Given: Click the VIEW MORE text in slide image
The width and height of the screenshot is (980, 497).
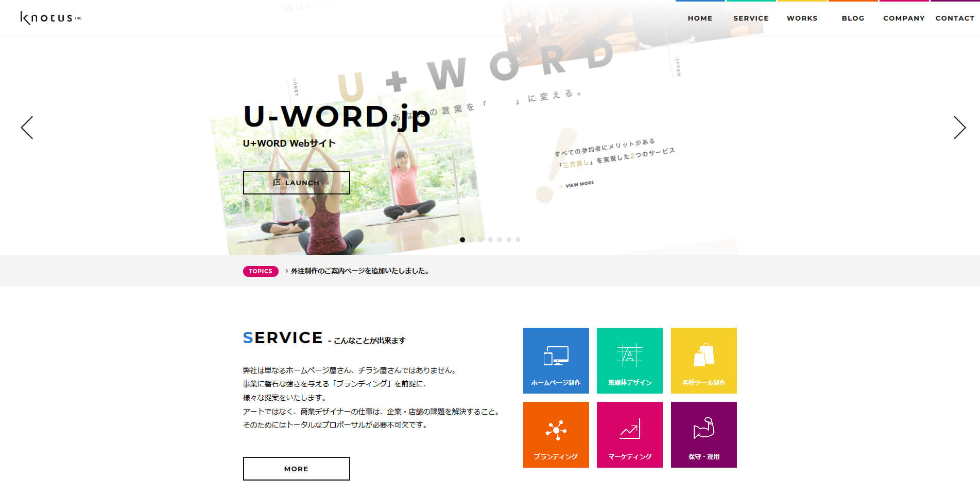Looking at the screenshot, I should point(579,184).
